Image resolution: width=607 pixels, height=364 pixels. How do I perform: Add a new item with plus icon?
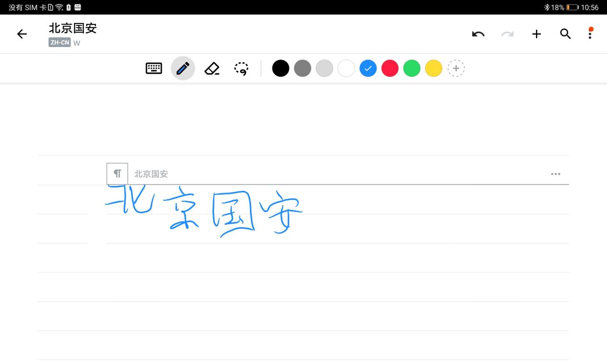[536, 34]
